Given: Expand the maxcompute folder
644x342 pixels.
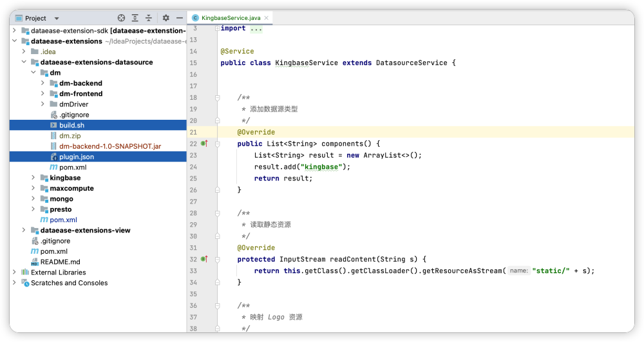Looking at the screenshot, I should click(x=33, y=188).
